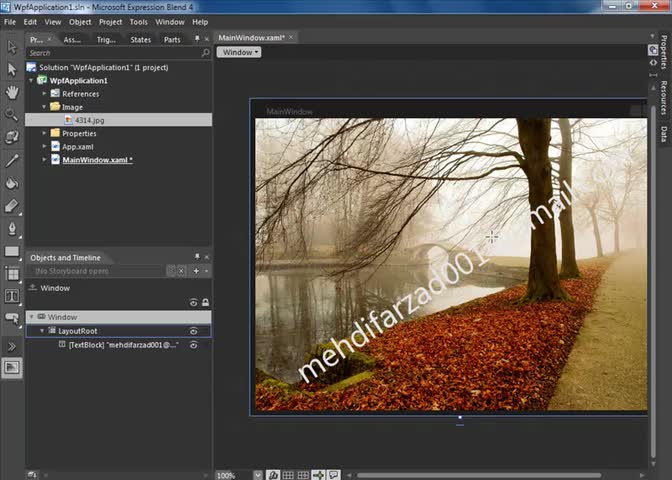Toggle visibility column eye header icon
Image resolution: width=672 pixels, height=480 pixels.
click(x=193, y=303)
